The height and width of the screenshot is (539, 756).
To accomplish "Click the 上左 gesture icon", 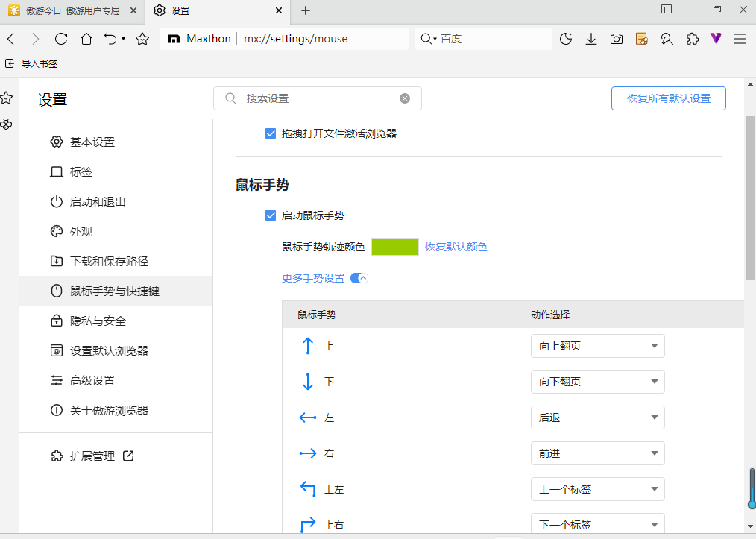I will coord(308,489).
